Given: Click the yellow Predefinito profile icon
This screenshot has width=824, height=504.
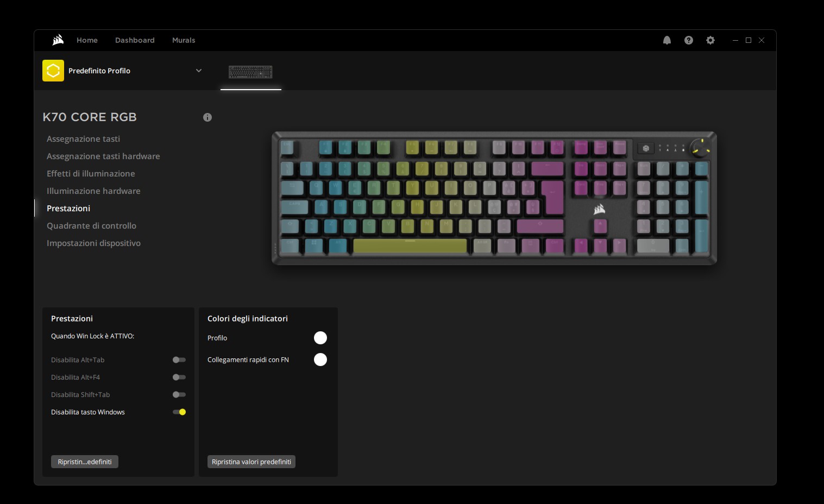Looking at the screenshot, I should 53,71.
